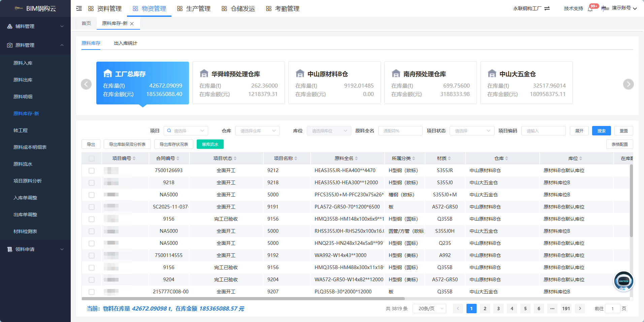The height and width of the screenshot is (322, 644).
Task: Check the row with contract SC2025-11-037
Action: 92,207
